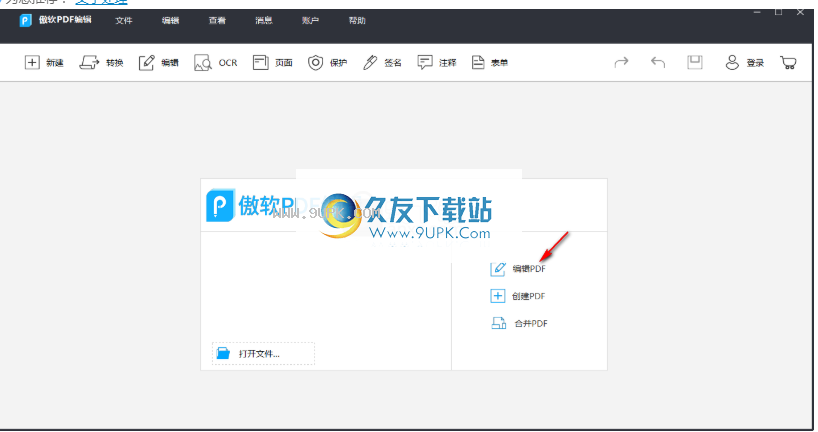Click the 登录 (Login) user icon

[732, 63]
